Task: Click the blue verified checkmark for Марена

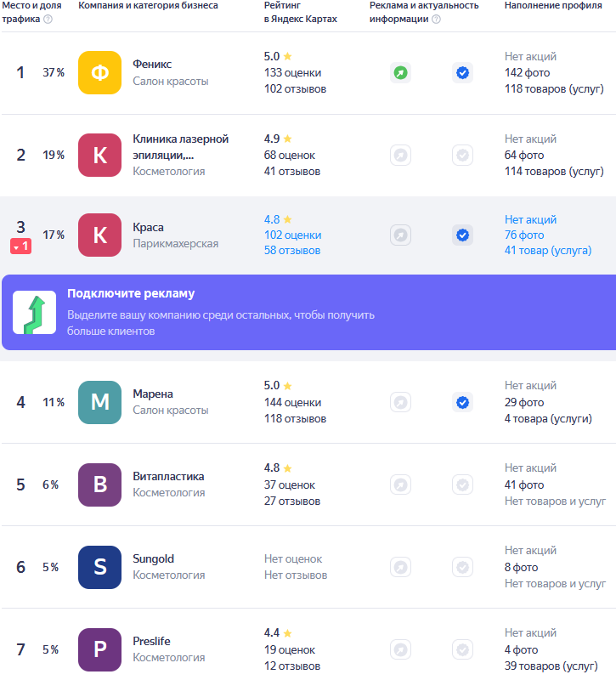Action: point(462,402)
